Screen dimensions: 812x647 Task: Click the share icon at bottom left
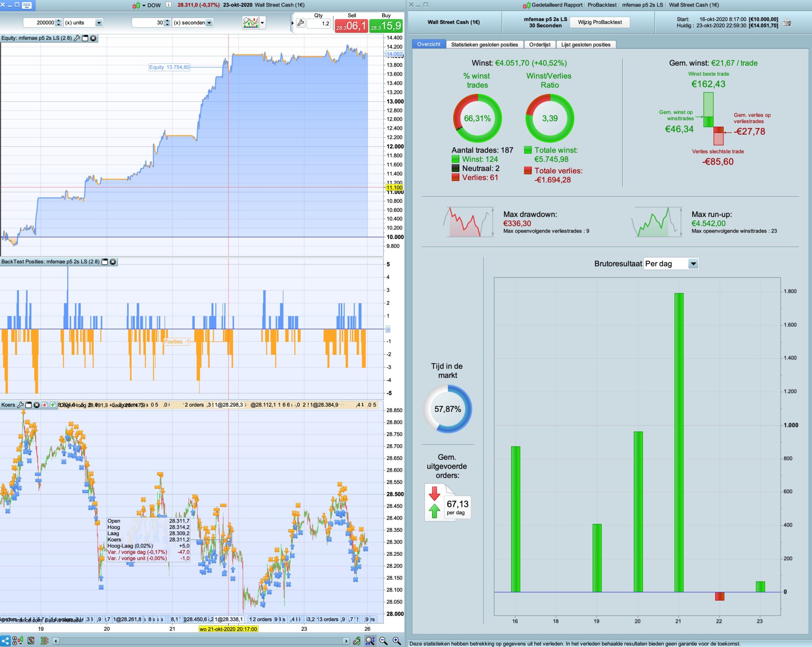tap(5, 641)
